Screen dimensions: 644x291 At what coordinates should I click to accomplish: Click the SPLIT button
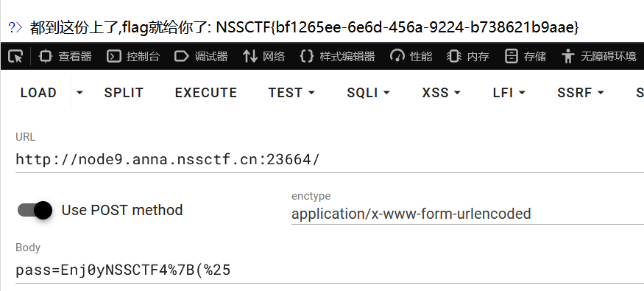[124, 93]
